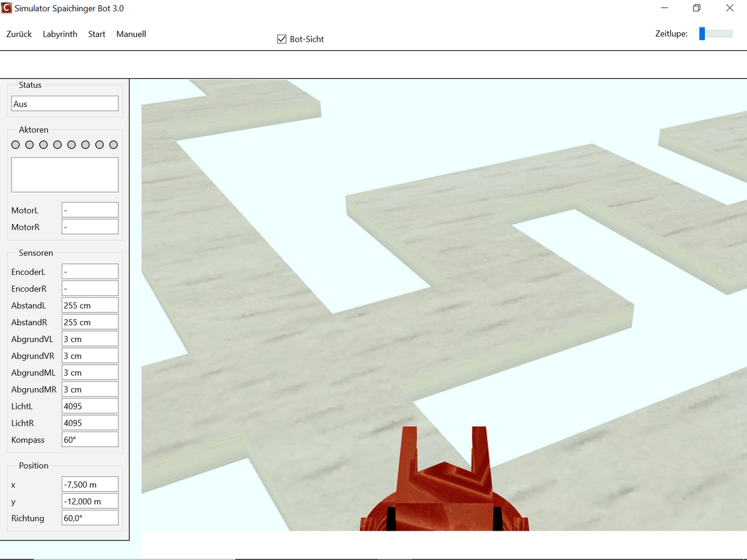
Task: Click the Kompass field showing 60°
Action: coord(90,440)
